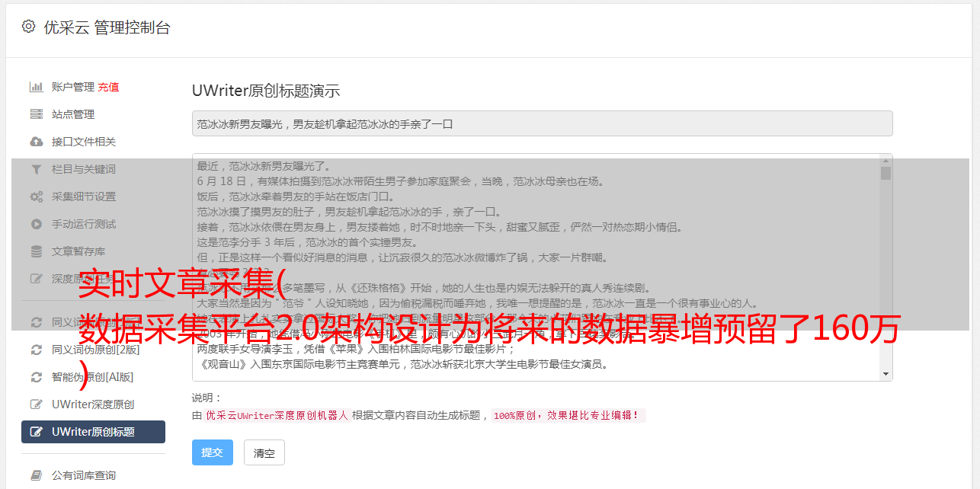The height and width of the screenshot is (489, 980).
Task: Open the 栏目与关键词 filter icon
Action: pyautogui.click(x=36, y=169)
